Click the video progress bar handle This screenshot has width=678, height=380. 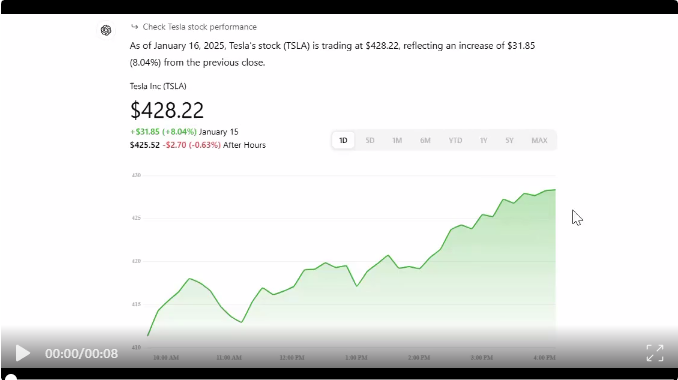(x=11, y=377)
